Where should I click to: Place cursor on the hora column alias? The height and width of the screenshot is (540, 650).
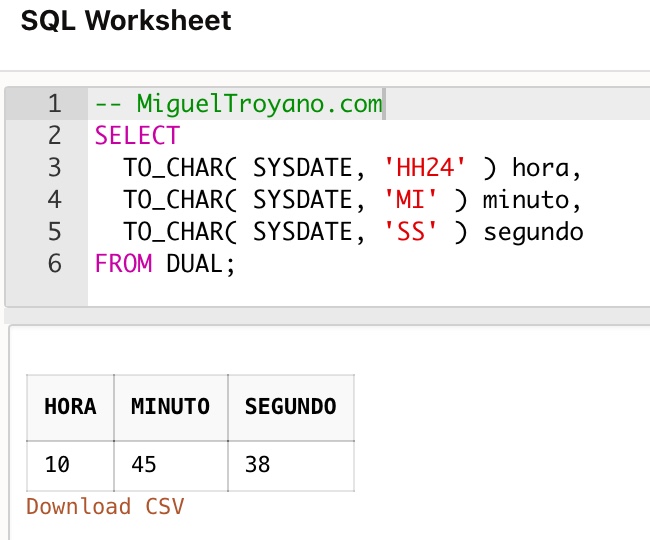pyautogui.click(x=541, y=168)
